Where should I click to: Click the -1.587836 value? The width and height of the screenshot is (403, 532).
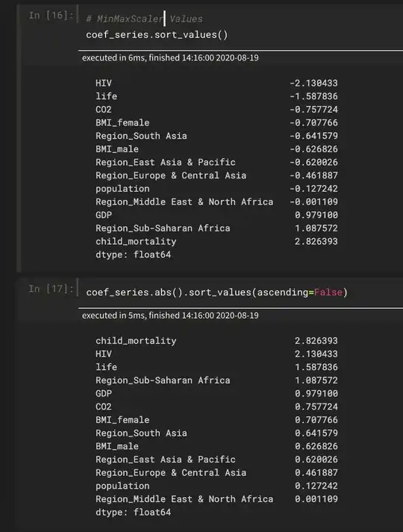(313, 96)
